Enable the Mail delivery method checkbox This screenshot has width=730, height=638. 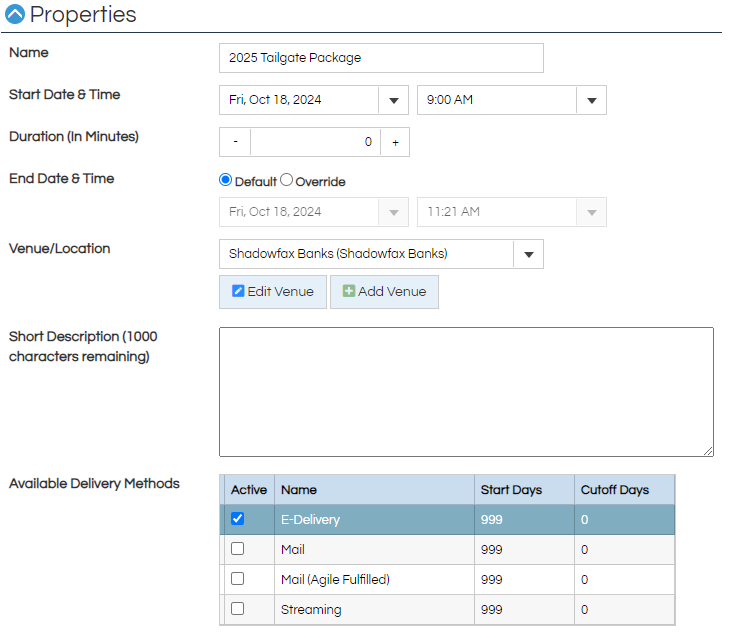[237, 549]
